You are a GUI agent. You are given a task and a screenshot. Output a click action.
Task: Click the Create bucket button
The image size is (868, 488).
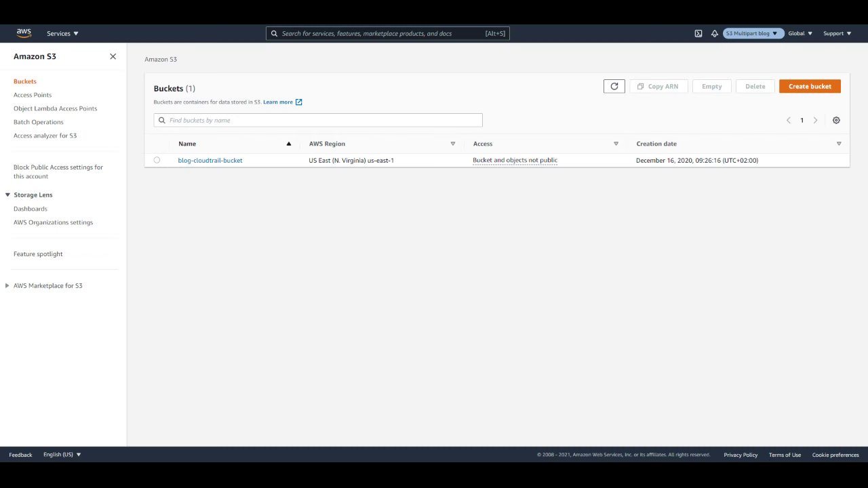(810, 86)
